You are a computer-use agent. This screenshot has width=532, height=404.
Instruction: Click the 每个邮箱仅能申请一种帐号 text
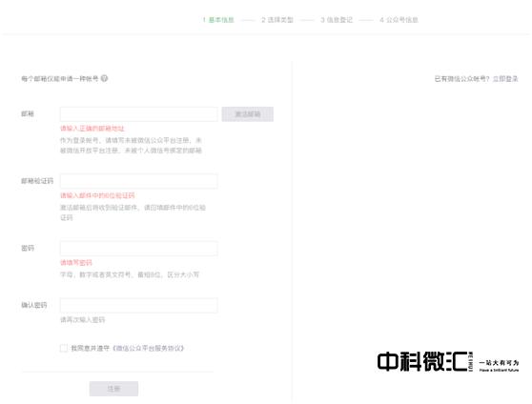point(60,79)
